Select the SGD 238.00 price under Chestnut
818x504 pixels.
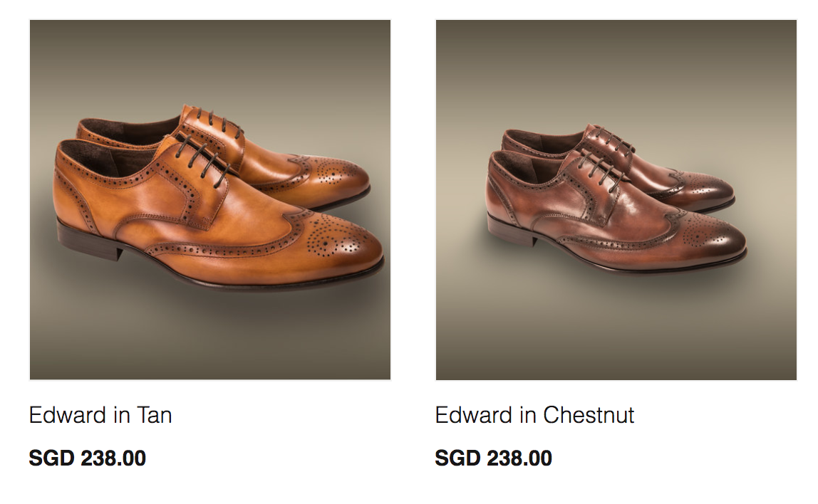(494, 458)
